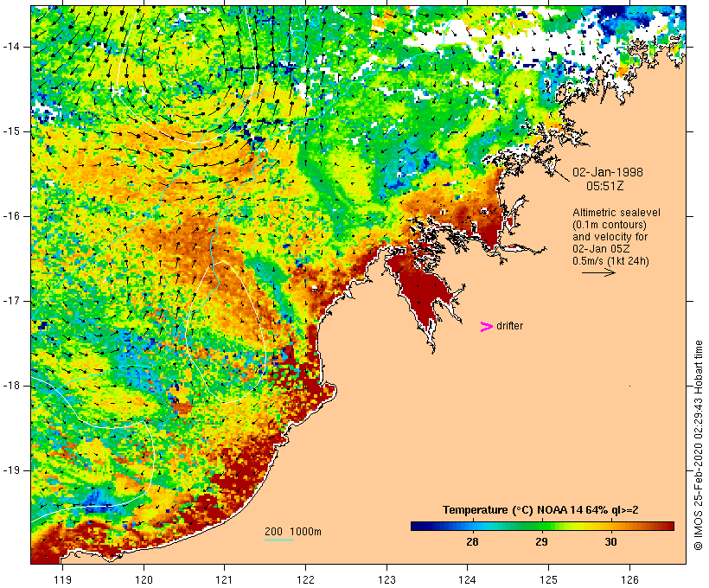Click the longitude label '123'

(386, 579)
